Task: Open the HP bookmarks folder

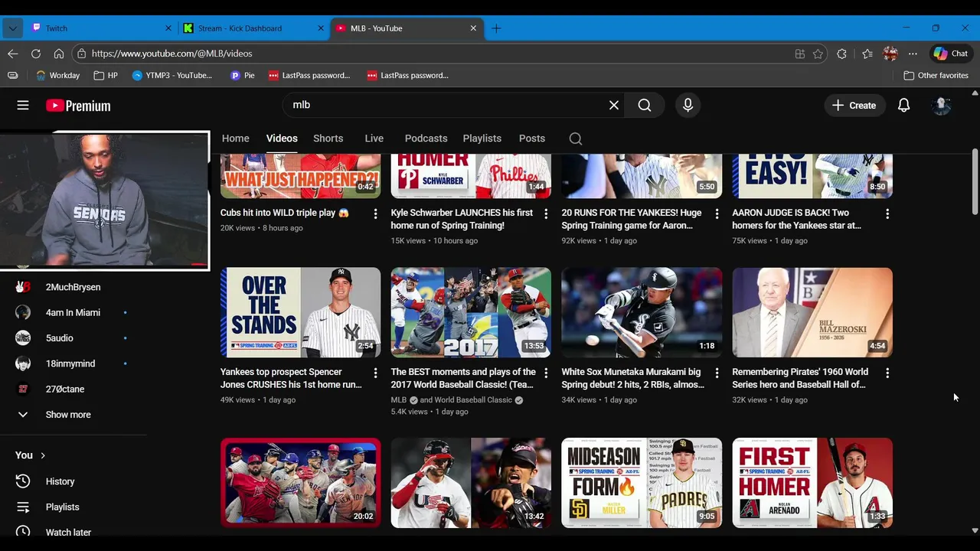Action: [x=106, y=76]
